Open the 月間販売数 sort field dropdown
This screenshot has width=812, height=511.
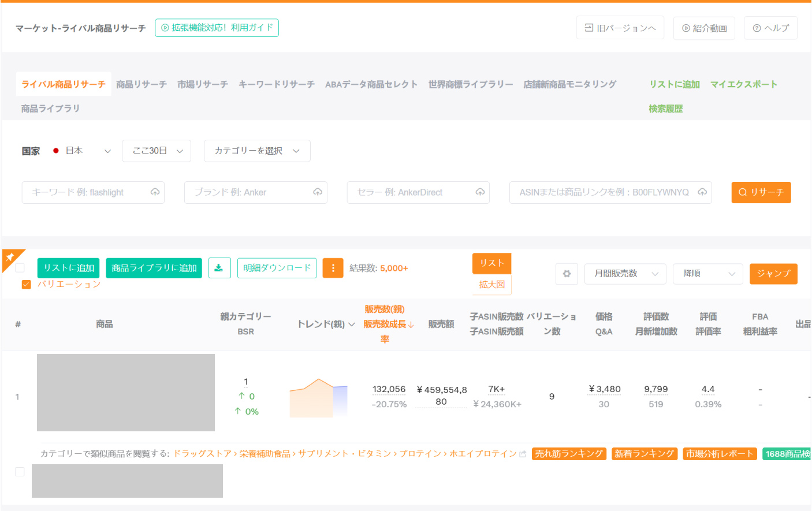coord(625,274)
